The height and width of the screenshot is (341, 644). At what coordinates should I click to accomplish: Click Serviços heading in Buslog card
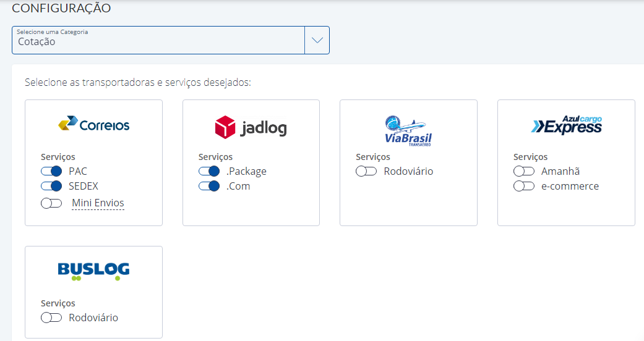pyautogui.click(x=58, y=303)
